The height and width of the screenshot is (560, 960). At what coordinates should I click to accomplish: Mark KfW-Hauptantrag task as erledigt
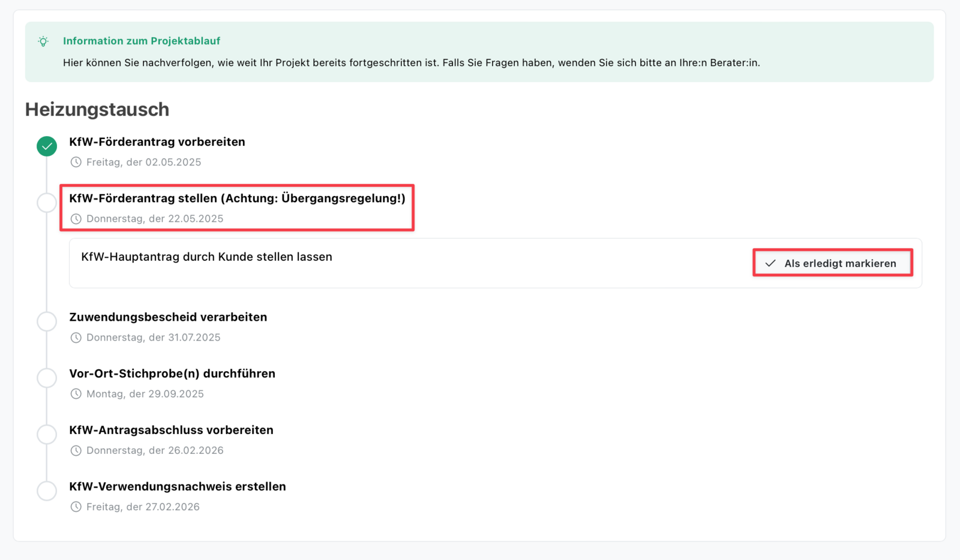(x=833, y=263)
